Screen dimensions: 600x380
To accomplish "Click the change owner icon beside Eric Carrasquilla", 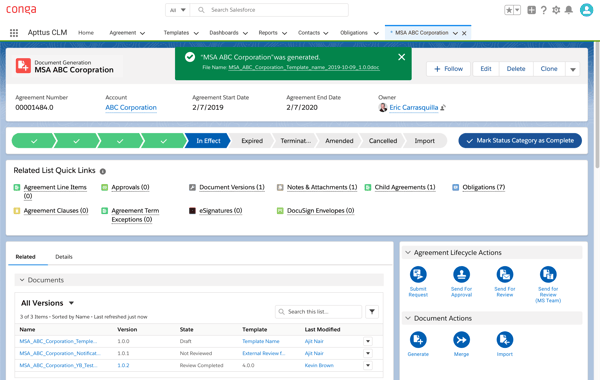I will pos(443,108).
